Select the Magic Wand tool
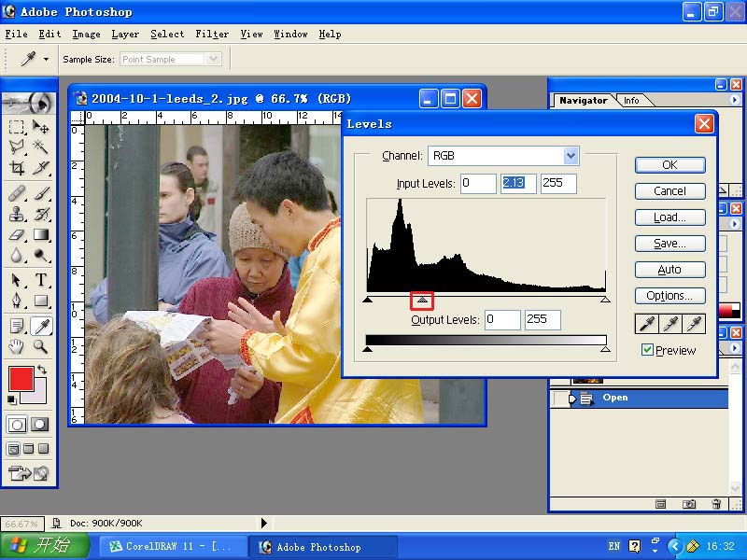The height and width of the screenshot is (560, 747). 41,147
